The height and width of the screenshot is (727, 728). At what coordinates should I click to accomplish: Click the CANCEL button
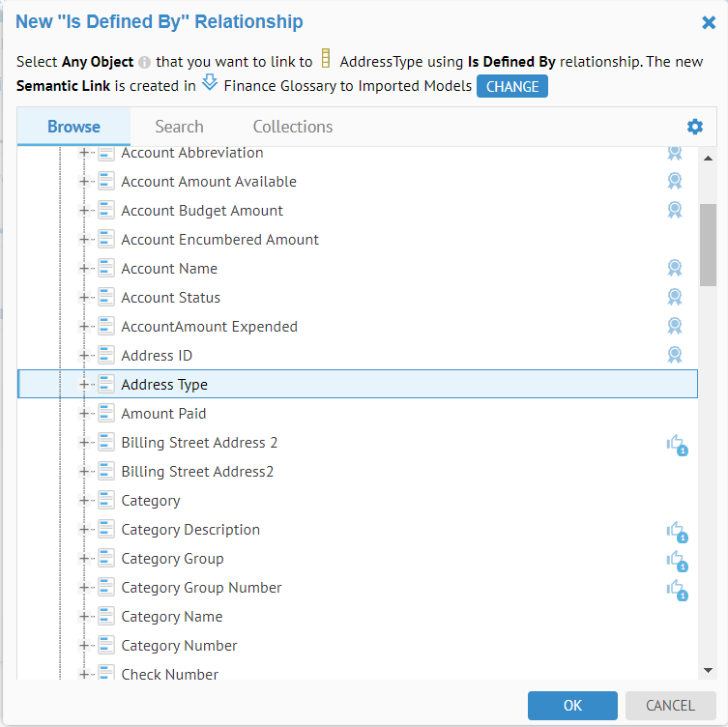670,706
